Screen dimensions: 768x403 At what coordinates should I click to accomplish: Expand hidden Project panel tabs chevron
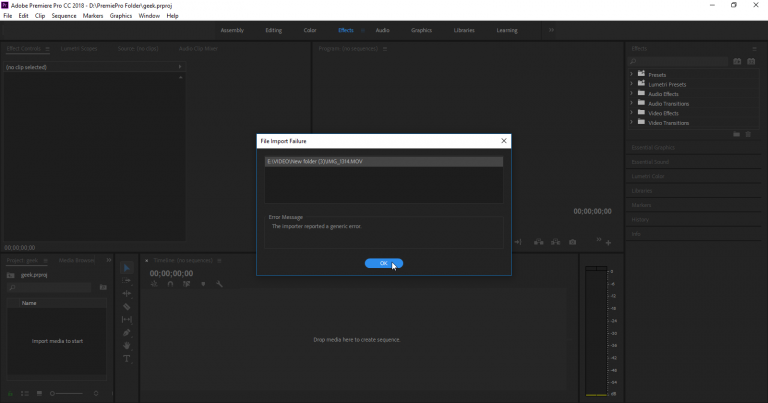pyautogui.click(x=109, y=260)
